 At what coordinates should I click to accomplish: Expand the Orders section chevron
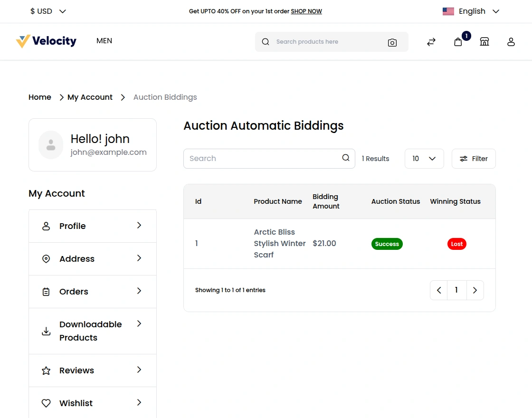pyautogui.click(x=139, y=291)
